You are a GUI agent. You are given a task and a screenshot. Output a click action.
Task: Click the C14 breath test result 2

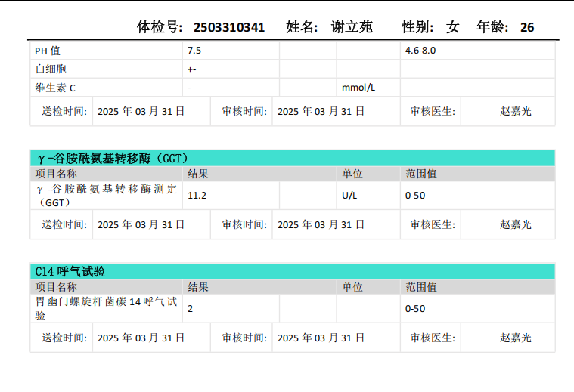(x=191, y=308)
